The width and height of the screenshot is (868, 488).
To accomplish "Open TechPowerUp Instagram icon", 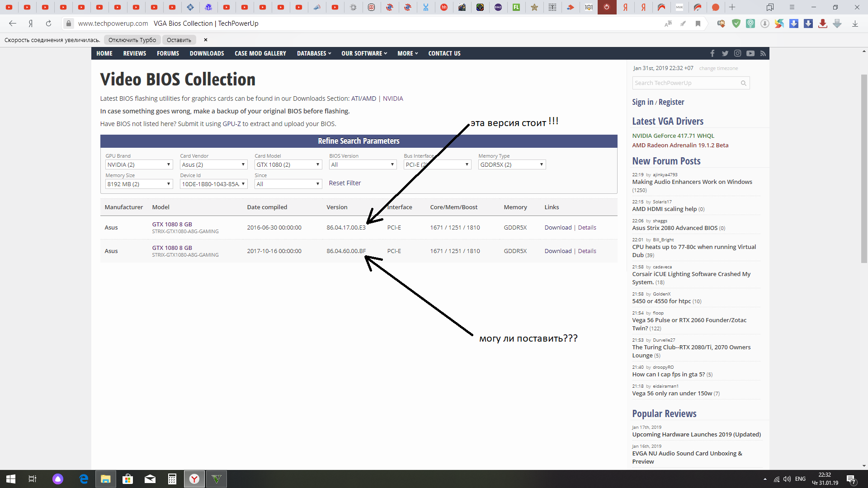I will (738, 53).
